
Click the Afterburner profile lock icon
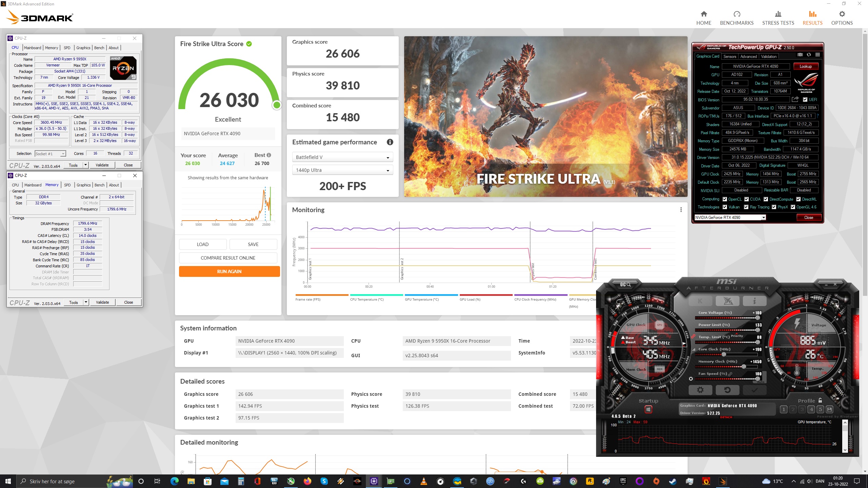click(820, 400)
